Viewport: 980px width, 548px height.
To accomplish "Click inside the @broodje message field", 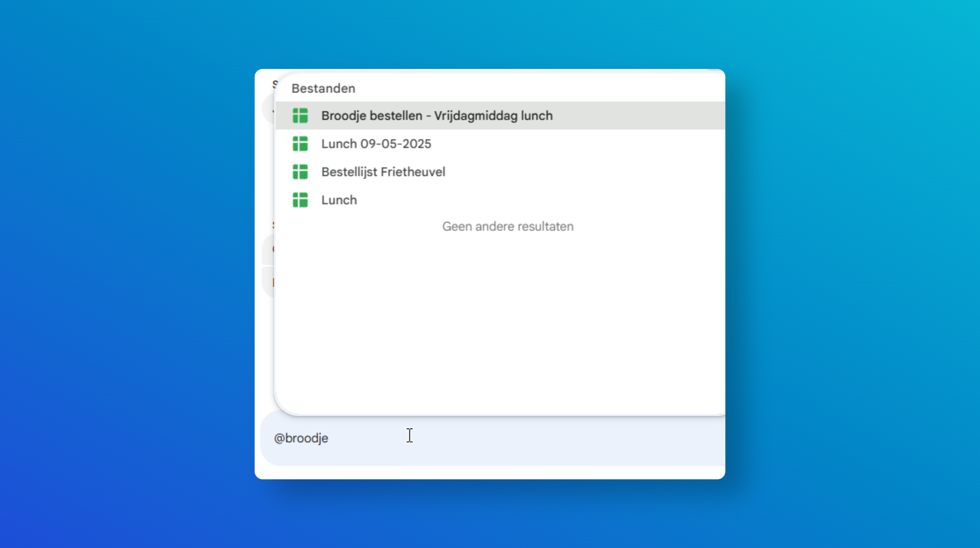I will [x=492, y=438].
